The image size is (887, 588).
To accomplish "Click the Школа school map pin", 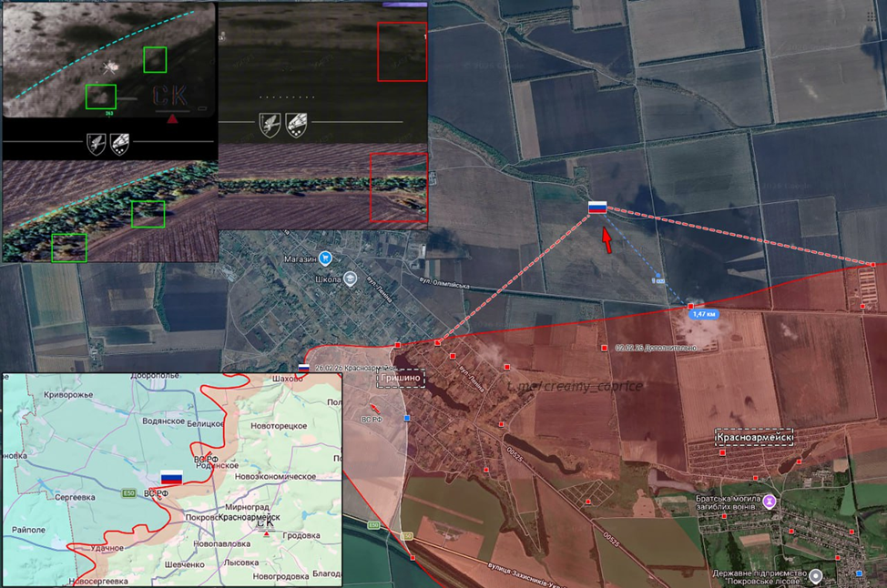I will click(351, 279).
